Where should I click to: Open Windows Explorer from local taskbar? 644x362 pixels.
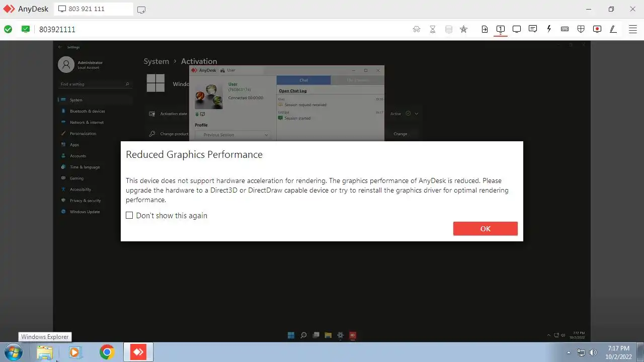point(45,352)
